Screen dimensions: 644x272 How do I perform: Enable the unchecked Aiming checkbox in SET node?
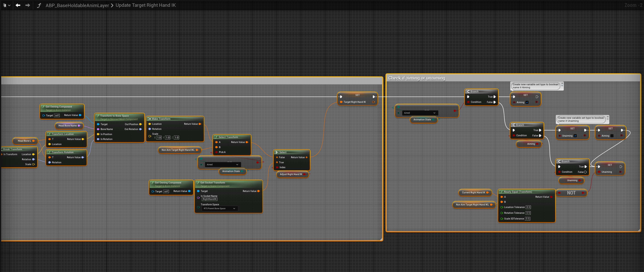[612, 136]
